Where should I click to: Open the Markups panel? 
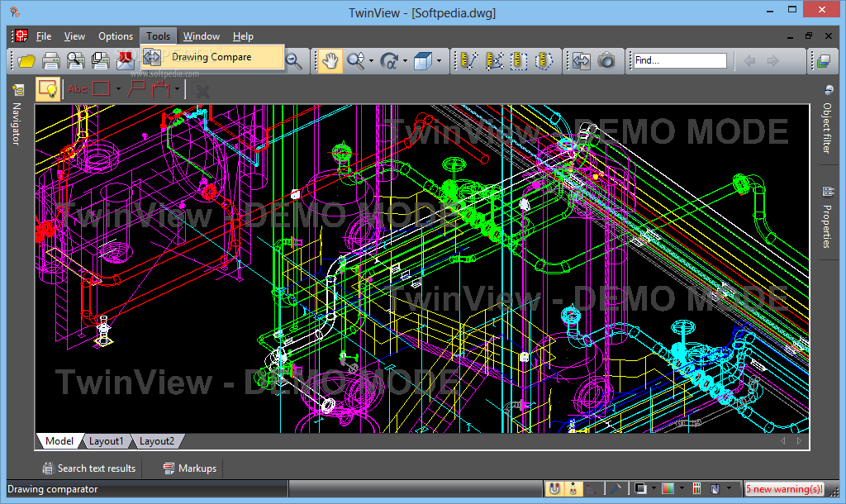(x=190, y=468)
